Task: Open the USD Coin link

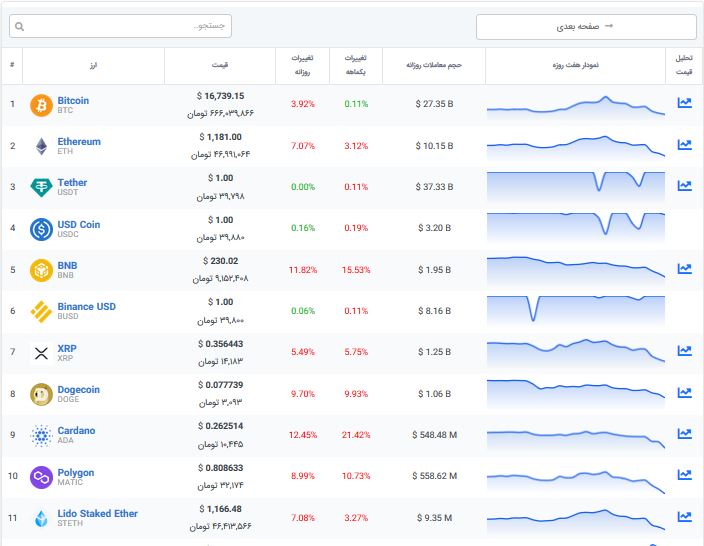Action: 79,225
